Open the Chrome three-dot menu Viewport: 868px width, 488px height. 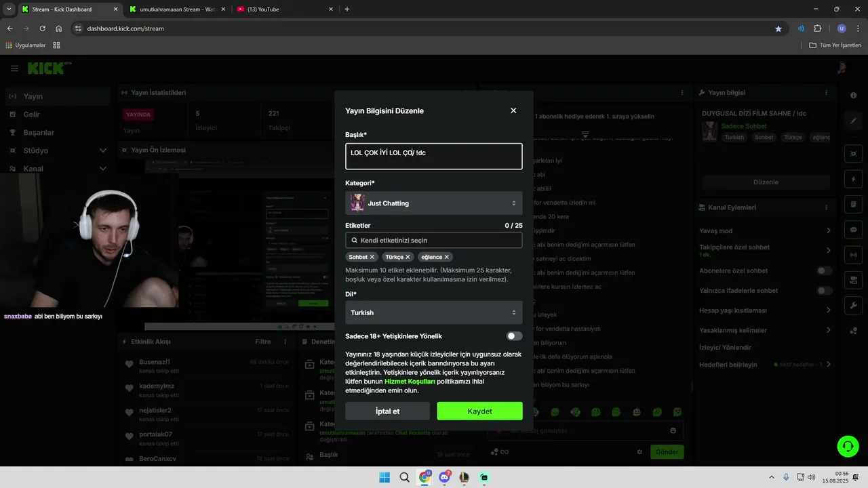pyautogui.click(x=858, y=28)
